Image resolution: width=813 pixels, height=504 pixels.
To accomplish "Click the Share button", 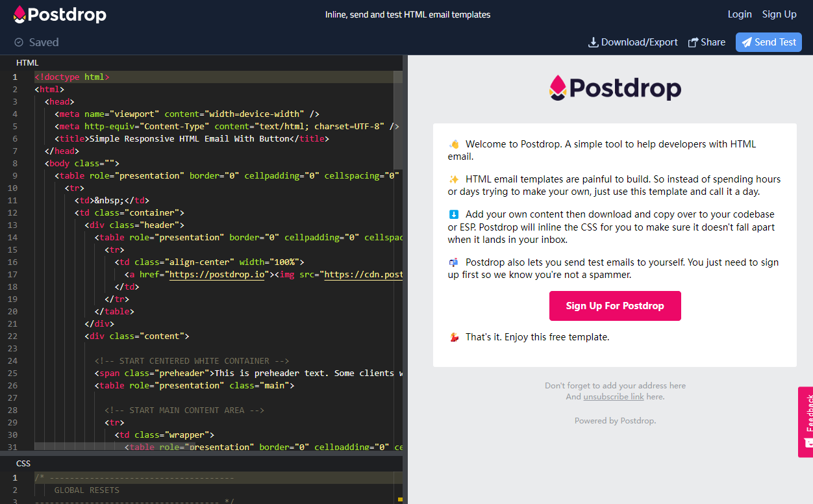I will click(707, 42).
